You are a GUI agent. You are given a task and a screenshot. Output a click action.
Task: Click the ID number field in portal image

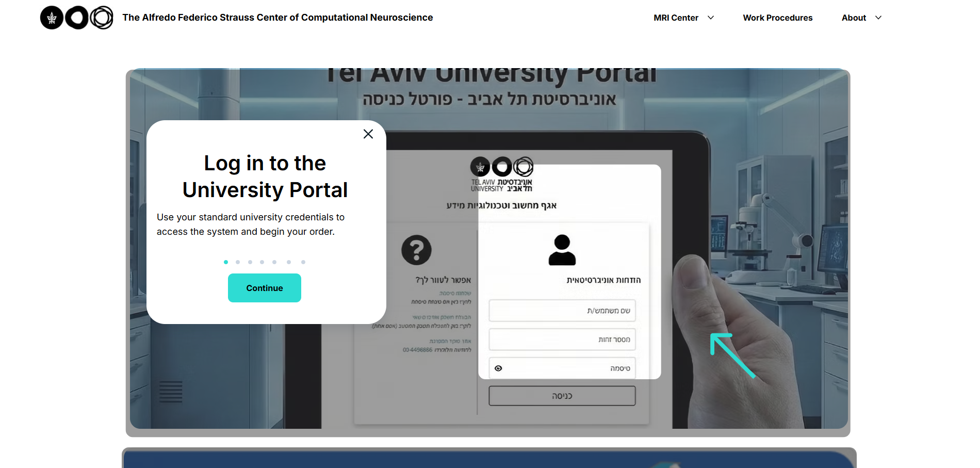tap(562, 340)
